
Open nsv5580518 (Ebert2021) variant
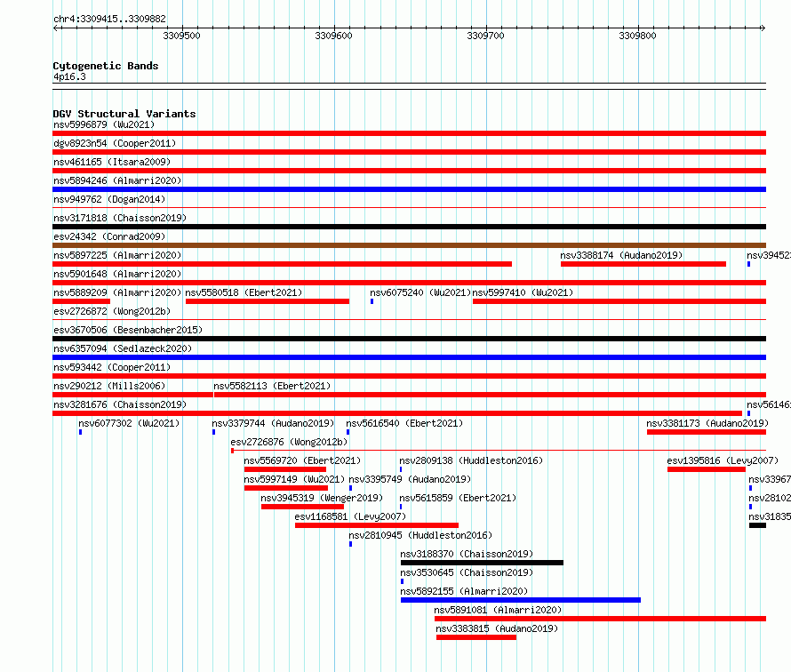click(x=244, y=292)
